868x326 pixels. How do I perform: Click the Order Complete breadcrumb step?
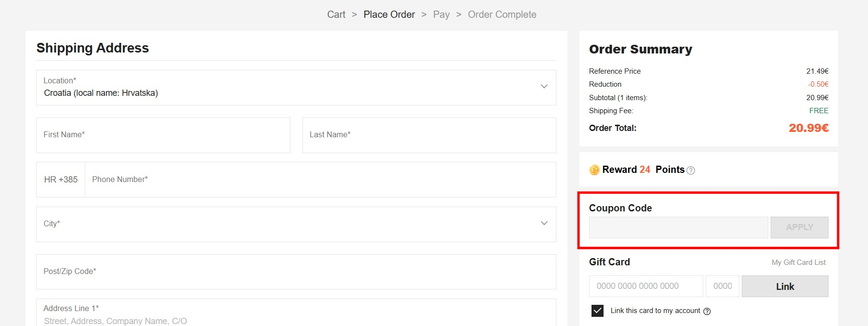[x=502, y=14]
